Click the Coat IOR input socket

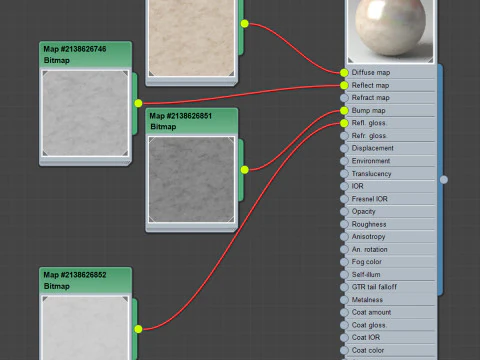point(344,338)
